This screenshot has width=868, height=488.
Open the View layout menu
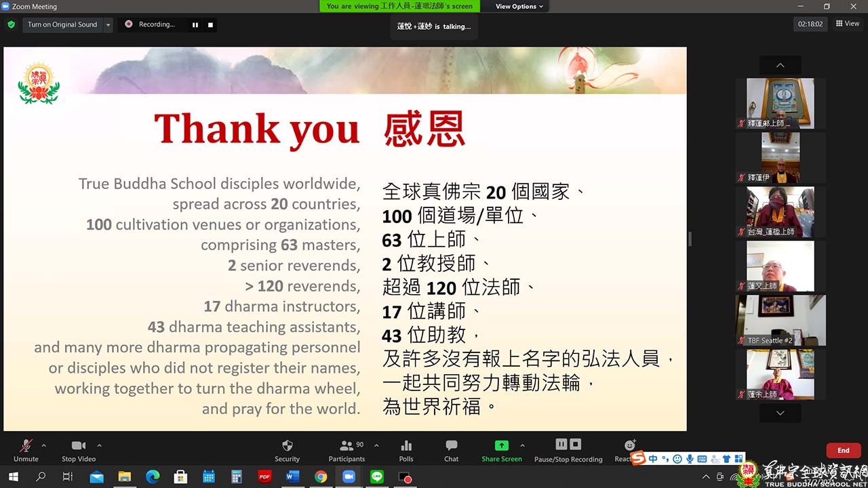pos(848,24)
